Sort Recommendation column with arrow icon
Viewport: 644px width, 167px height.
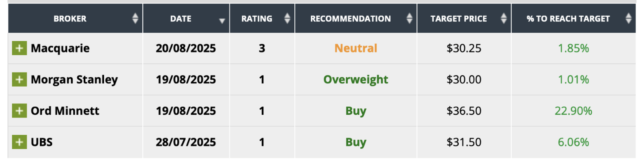click(409, 18)
